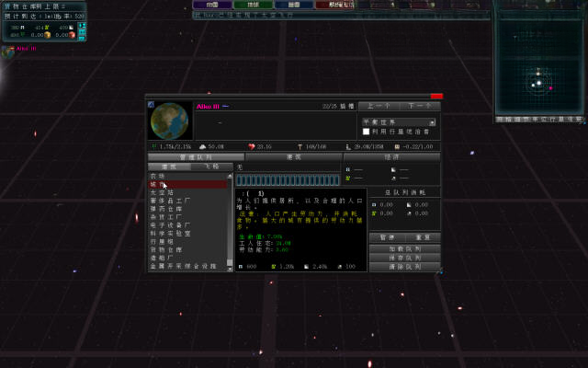Click the person icon in planet stats row
The image size is (588, 368).
coord(348,147)
